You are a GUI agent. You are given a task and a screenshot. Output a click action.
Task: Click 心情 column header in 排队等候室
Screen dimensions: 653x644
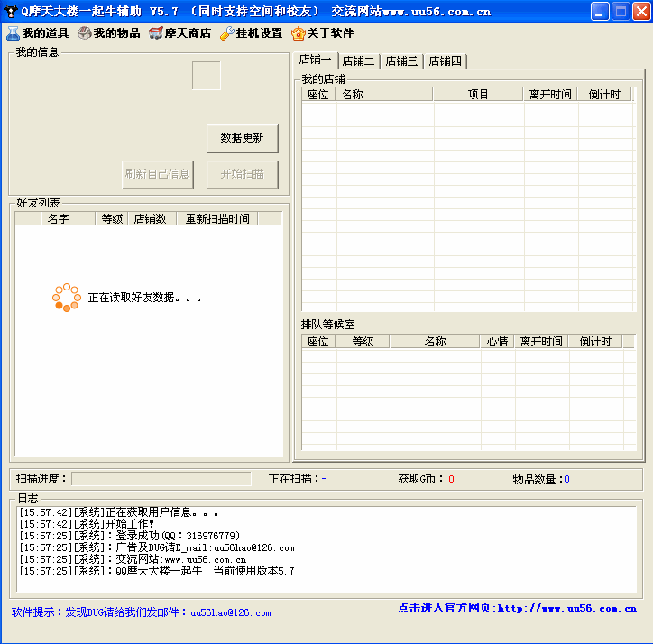497,342
